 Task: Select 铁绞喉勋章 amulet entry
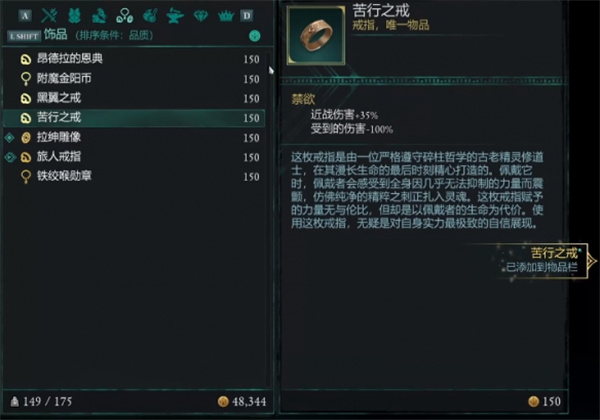coord(134,176)
